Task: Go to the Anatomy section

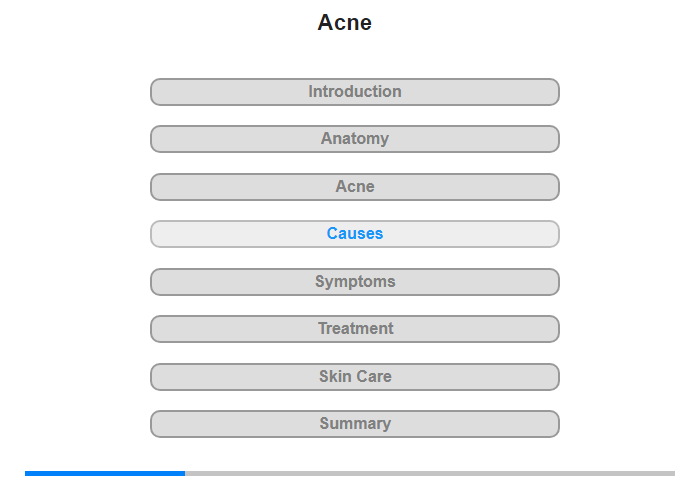Action: point(354,139)
